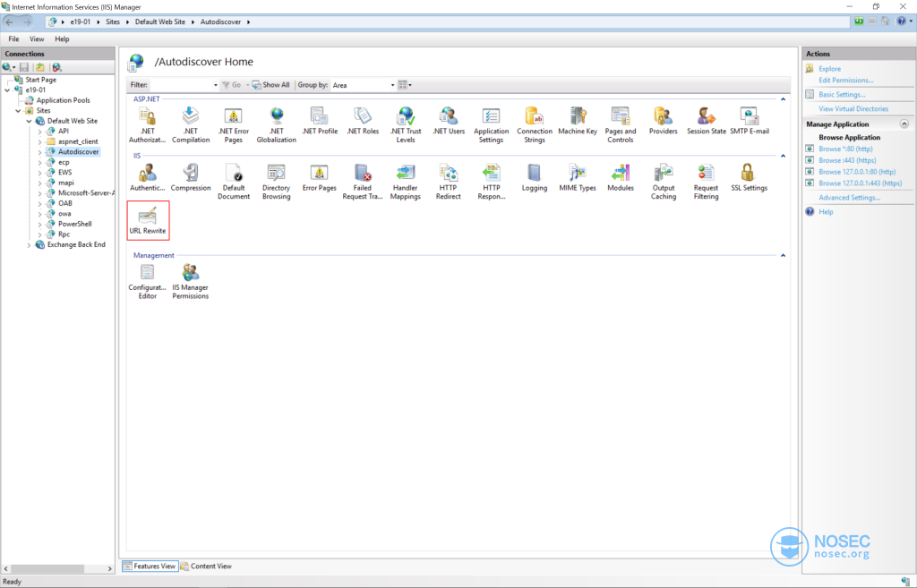The width and height of the screenshot is (917, 588).
Task: Collapse the Management feature group
Action: 783,255
